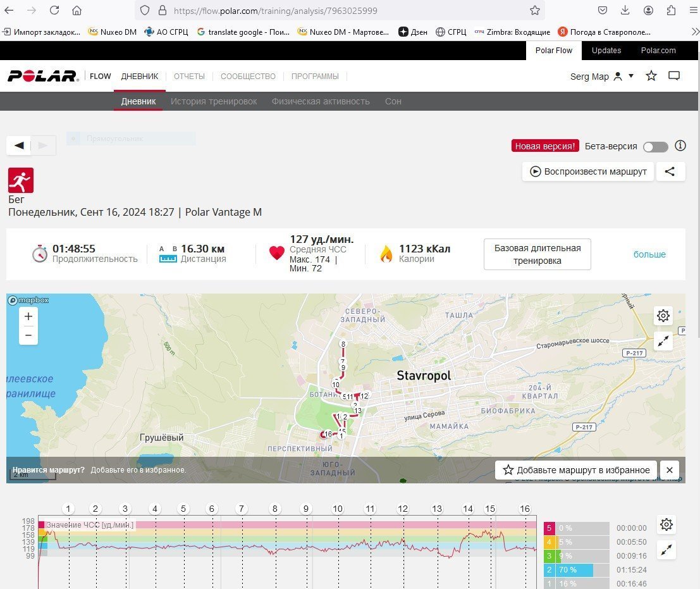Click Базовая длительная тренировка button
The width and height of the screenshot is (700, 589).
[x=537, y=254]
